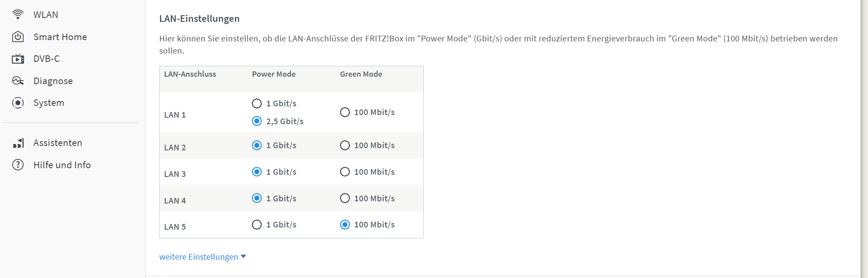
Task: Set LAN 1 to 100 Mbit/s
Action: pyautogui.click(x=345, y=112)
